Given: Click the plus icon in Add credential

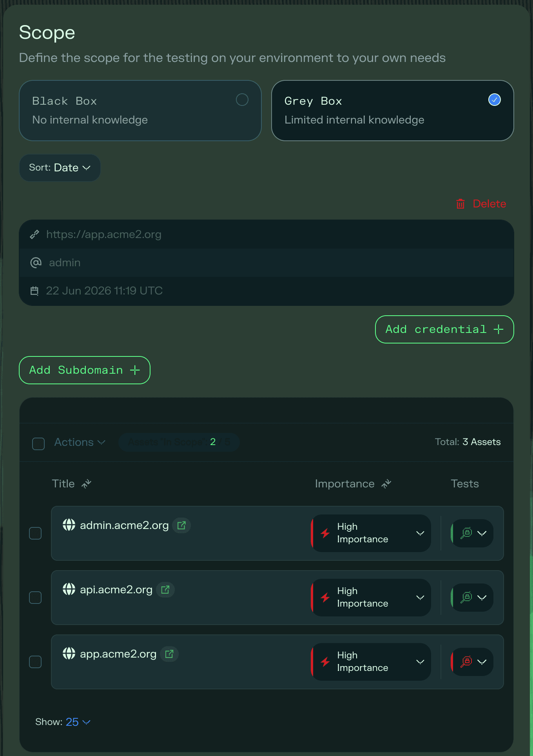Looking at the screenshot, I should [498, 329].
